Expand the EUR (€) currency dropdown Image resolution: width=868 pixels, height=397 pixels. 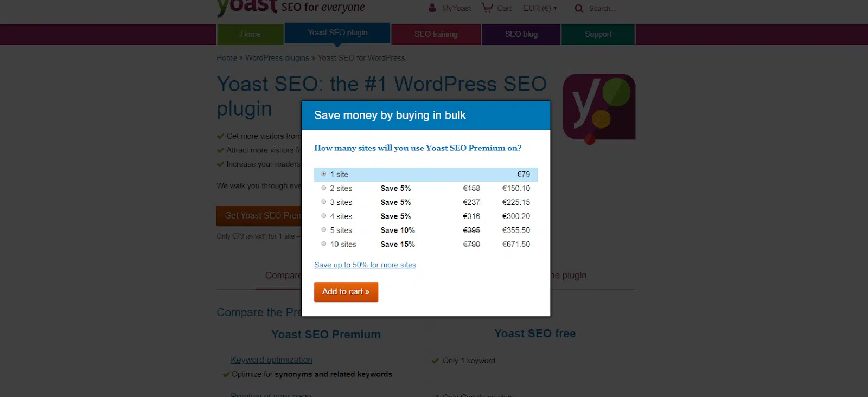[540, 8]
